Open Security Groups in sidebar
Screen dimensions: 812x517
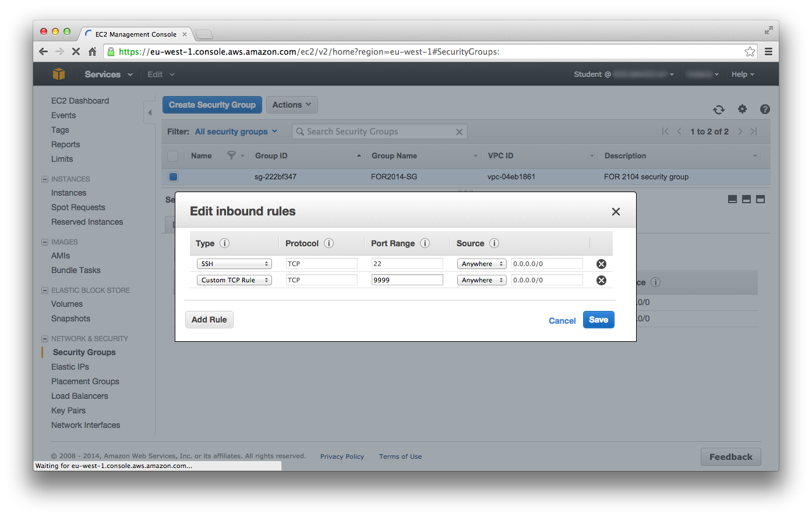tap(84, 352)
